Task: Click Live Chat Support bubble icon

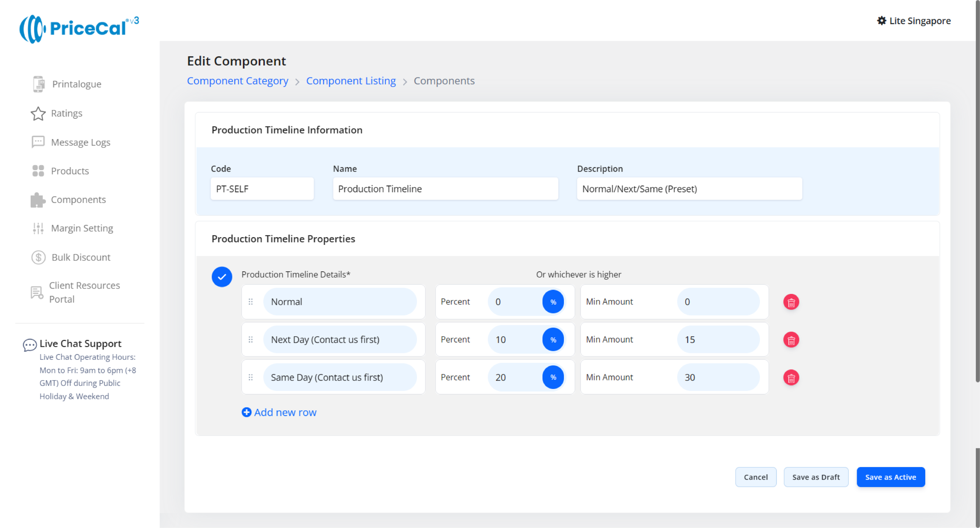Action: click(x=29, y=344)
